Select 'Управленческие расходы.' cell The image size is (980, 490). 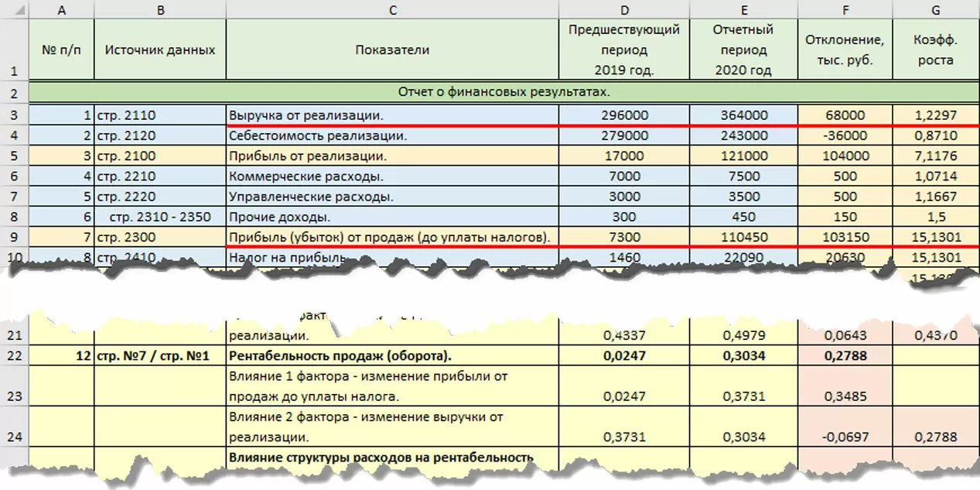point(392,196)
